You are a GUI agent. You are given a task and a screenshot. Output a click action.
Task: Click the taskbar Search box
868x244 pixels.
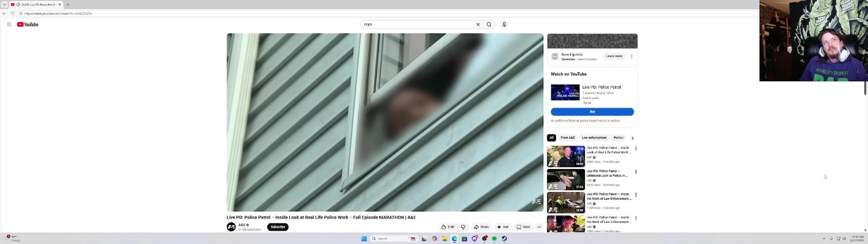pyautogui.click(x=394, y=239)
